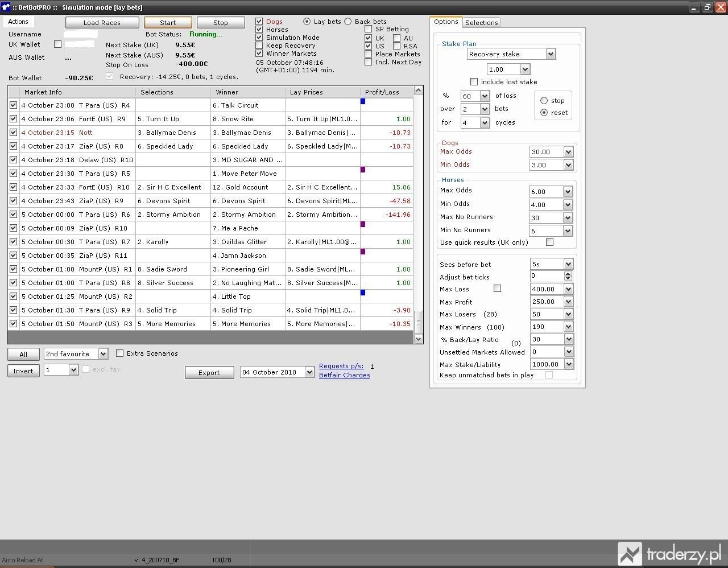Open the Max No Runners dropdown
The width and height of the screenshot is (728, 568).
568,218
